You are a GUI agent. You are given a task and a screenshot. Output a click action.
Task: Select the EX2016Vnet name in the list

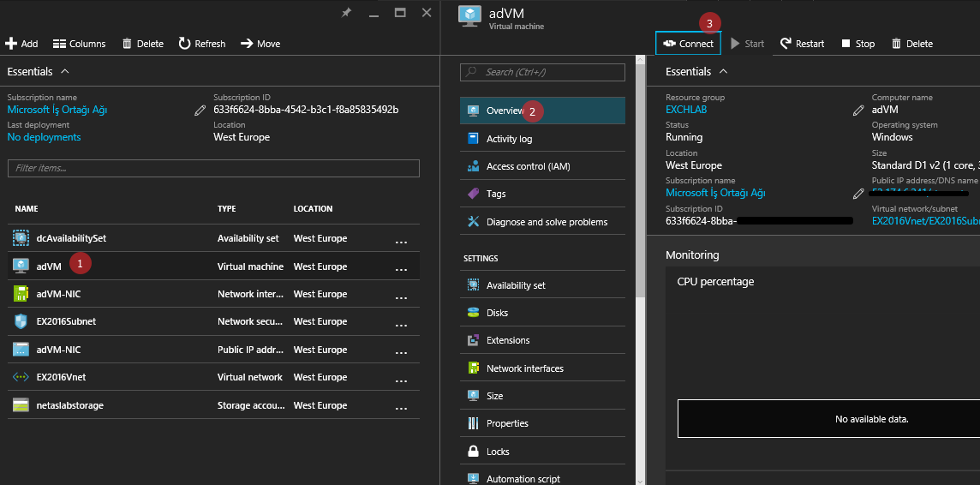[60, 377]
